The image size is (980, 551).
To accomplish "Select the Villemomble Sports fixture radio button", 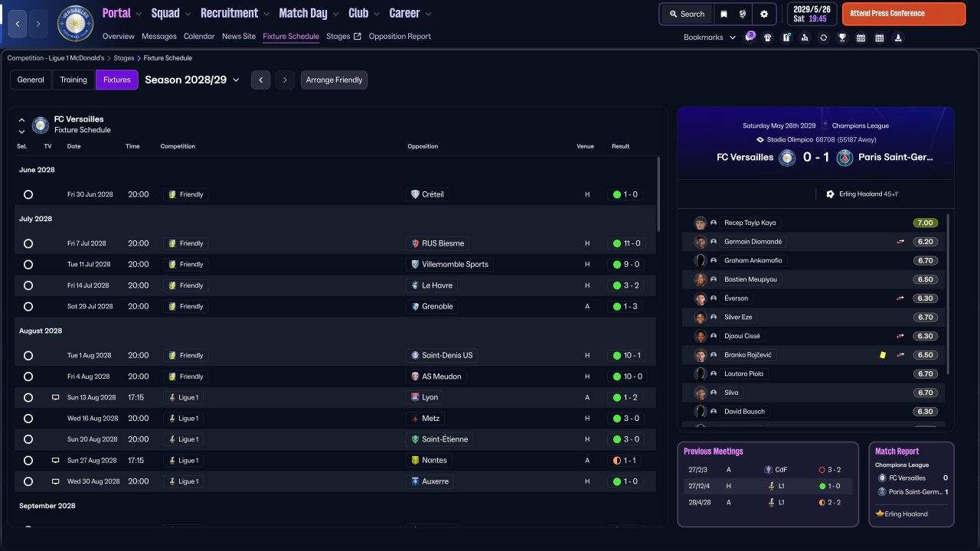I will point(28,265).
